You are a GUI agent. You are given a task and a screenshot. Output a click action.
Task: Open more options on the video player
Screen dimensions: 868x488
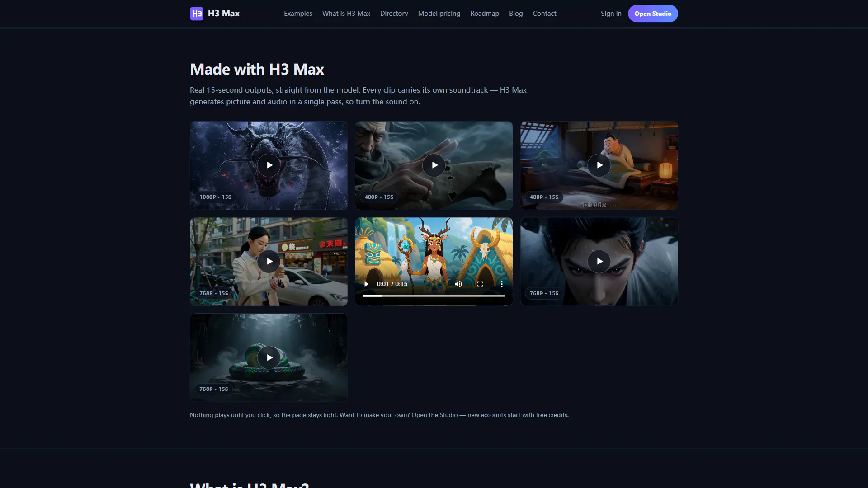click(x=502, y=284)
